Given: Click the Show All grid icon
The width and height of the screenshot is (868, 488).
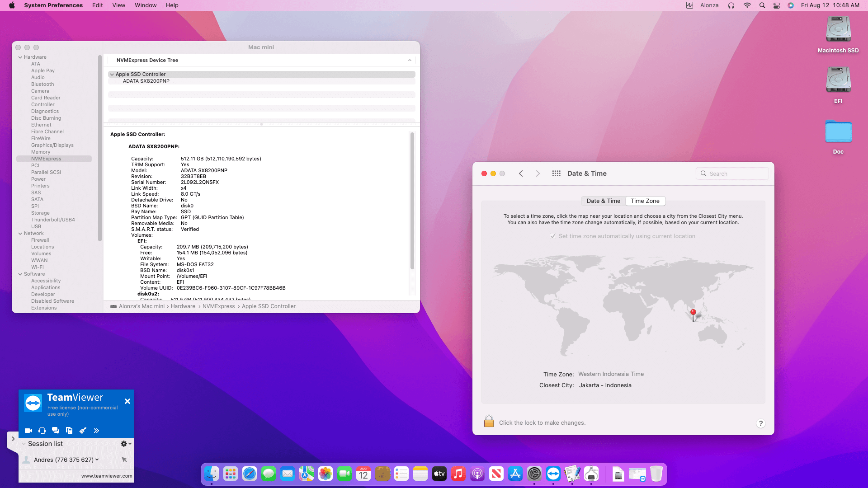Looking at the screenshot, I should (x=556, y=174).
